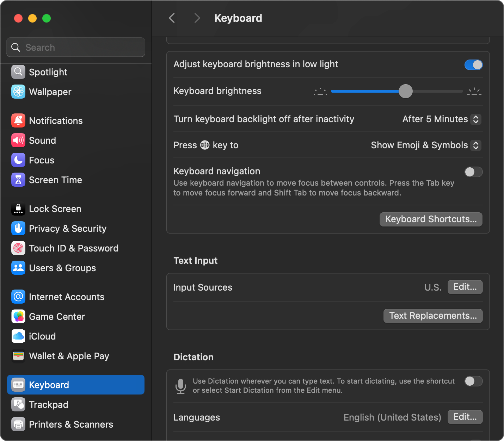Click the Keyboard icon in sidebar
Viewport: 504px width, 441px height.
pos(18,385)
